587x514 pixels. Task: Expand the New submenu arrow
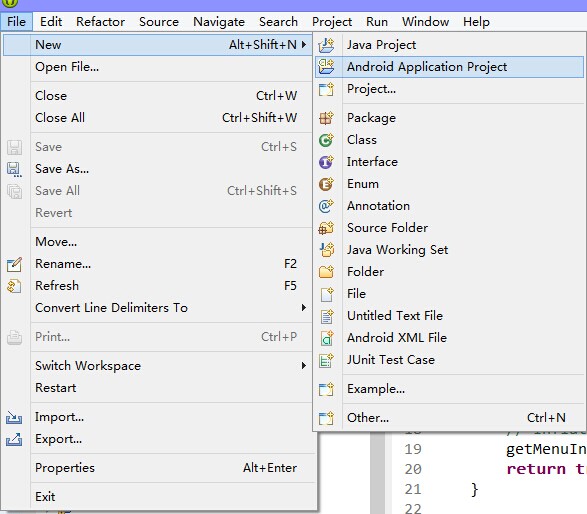(x=304, y=45)
